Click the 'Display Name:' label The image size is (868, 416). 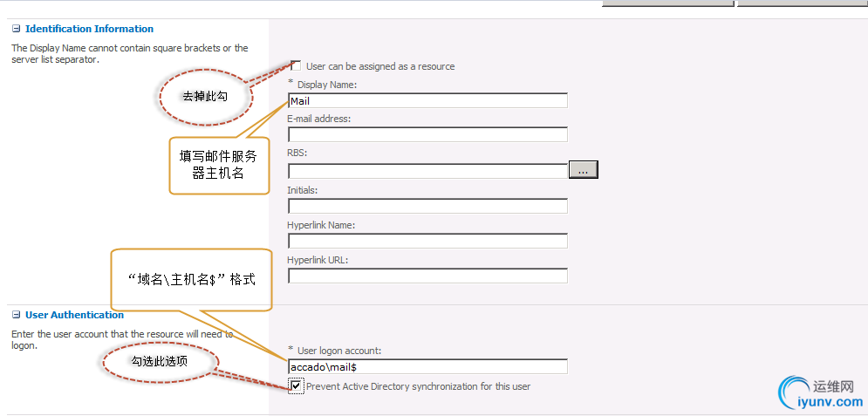pyautogui.click(x=328, y=85)
